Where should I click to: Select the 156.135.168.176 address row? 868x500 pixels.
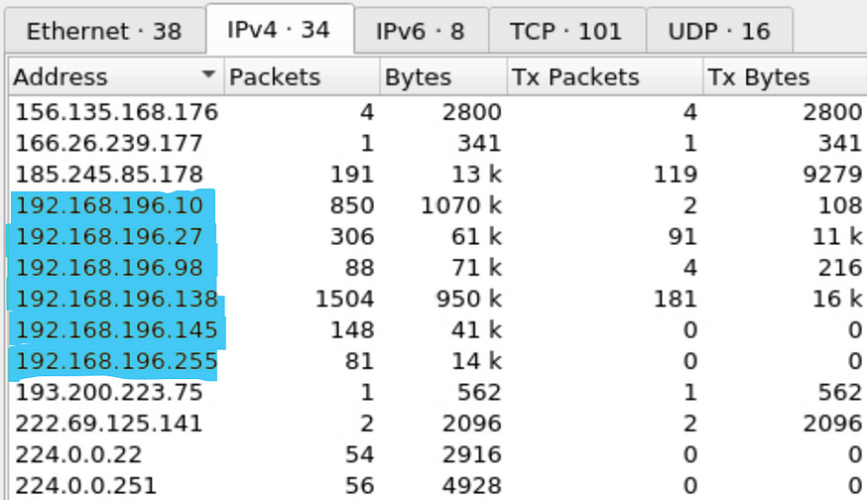(115, 112)
